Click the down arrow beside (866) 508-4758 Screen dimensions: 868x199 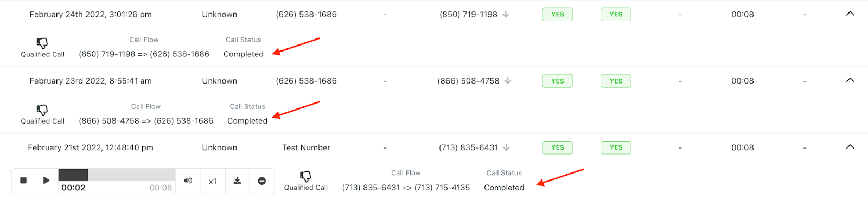pyautogui.click(x=508, y=81)
